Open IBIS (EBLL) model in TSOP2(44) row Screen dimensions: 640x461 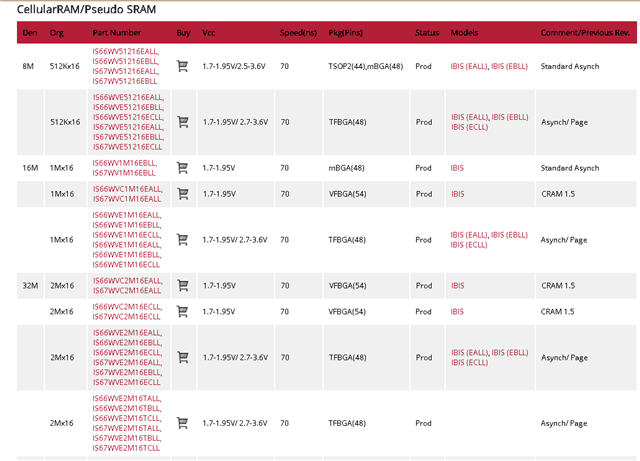[509, 66]
